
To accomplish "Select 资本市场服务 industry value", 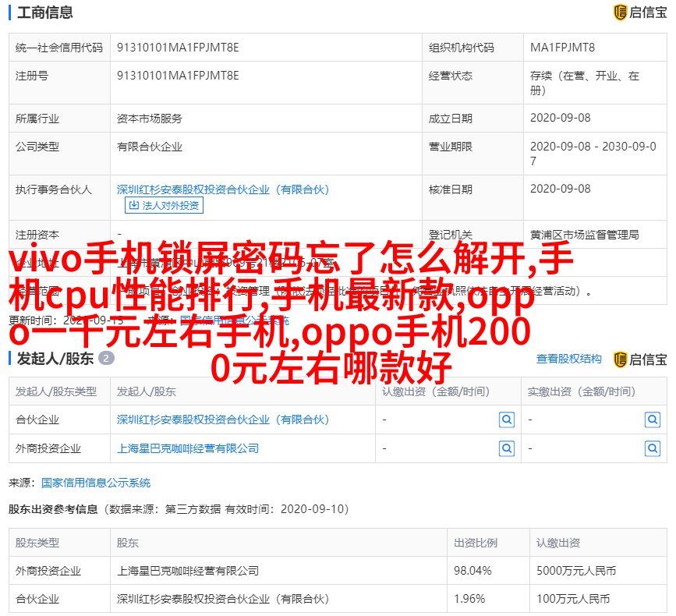I will (x=150, y=119).
